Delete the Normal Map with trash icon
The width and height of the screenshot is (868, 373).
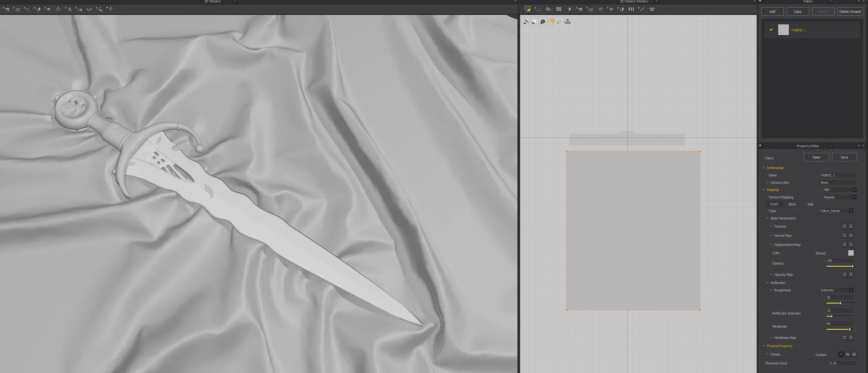click(851, 235)
